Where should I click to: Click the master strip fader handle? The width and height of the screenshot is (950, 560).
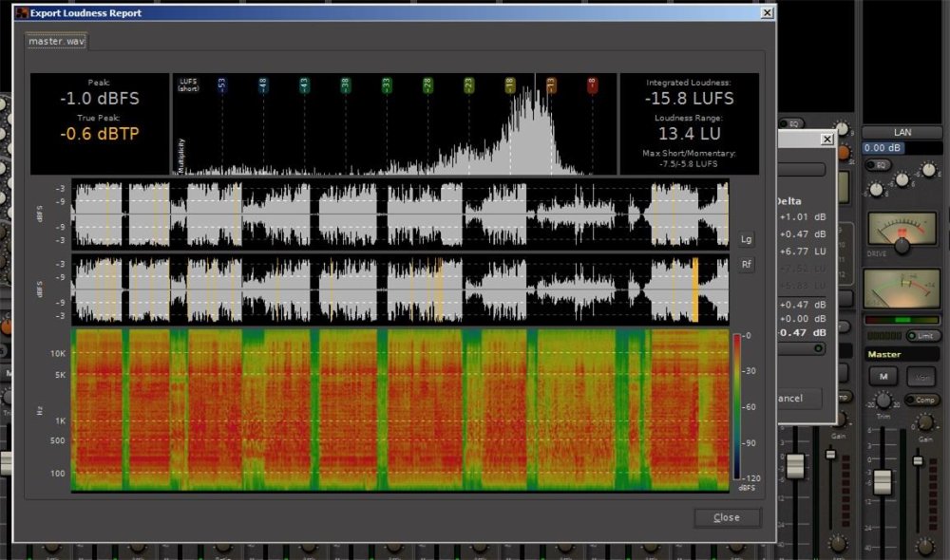tap(883, 481)
